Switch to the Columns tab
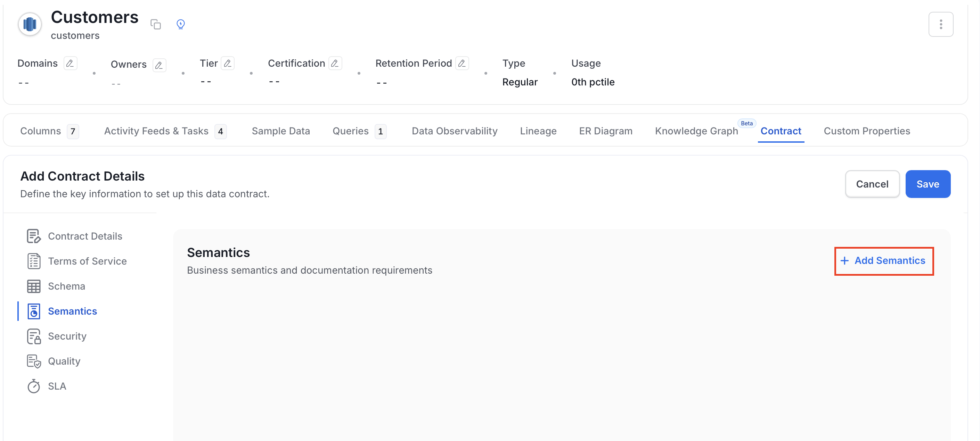This screenshot has width=980, height=441. point(49,131)
